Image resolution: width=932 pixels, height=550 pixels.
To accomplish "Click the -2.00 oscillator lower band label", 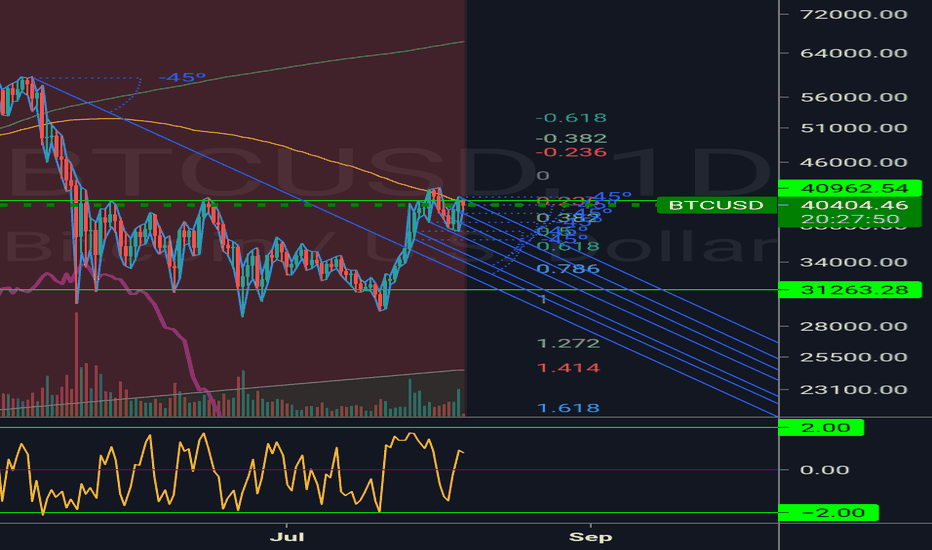I will [x=828, y=513].
